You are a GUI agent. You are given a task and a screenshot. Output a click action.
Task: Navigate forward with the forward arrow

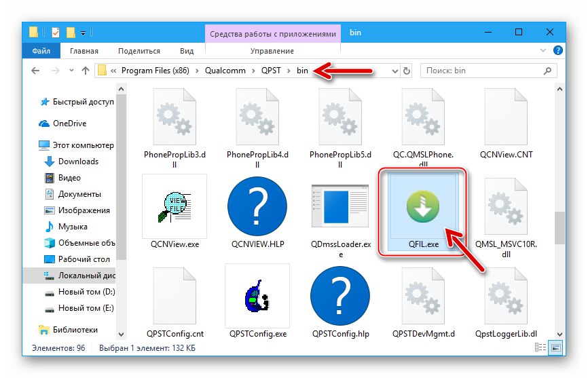pyautogui.click(x=55, y=71)
